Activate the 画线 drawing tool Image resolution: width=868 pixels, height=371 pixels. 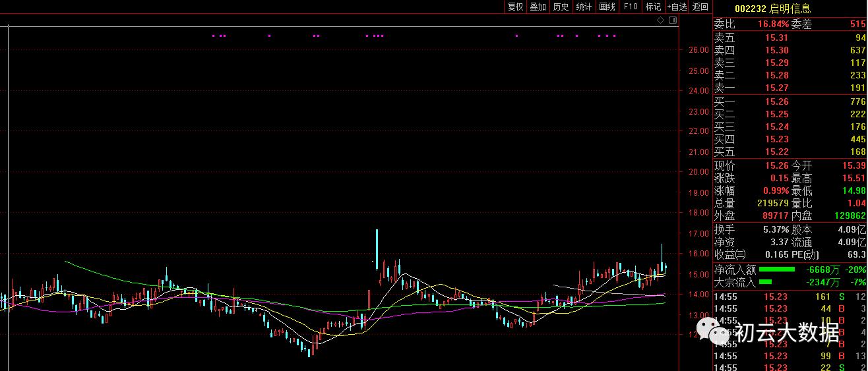pyautogui.click(x=607, y=7)
